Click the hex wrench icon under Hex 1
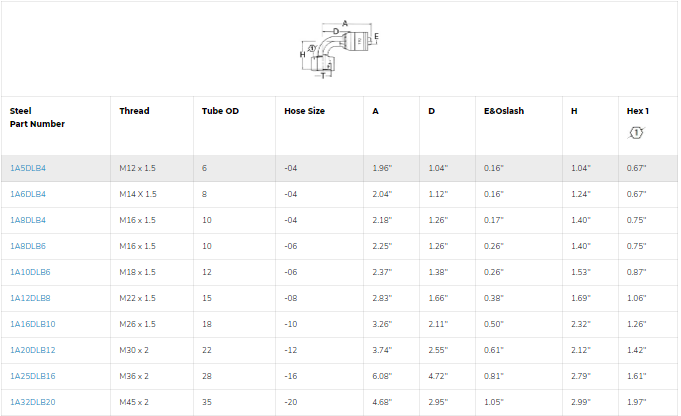Image resolution: width=681 pixels, height=416 pixels. pos(637,132)
